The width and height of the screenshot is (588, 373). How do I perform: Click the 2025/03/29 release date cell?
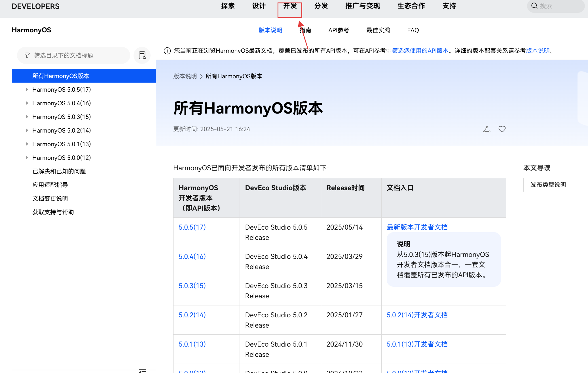click(351, 261)
